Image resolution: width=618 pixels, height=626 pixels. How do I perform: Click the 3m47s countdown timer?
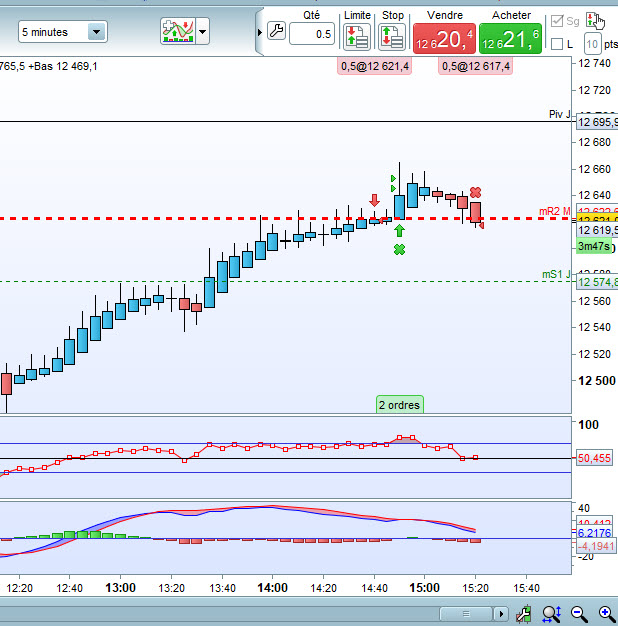tap(594, 246)
